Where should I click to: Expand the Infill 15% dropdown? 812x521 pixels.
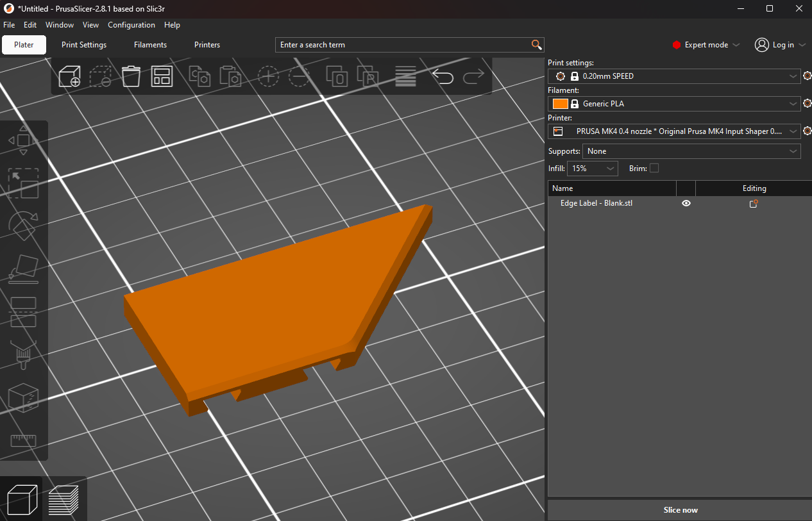[593, 169]
